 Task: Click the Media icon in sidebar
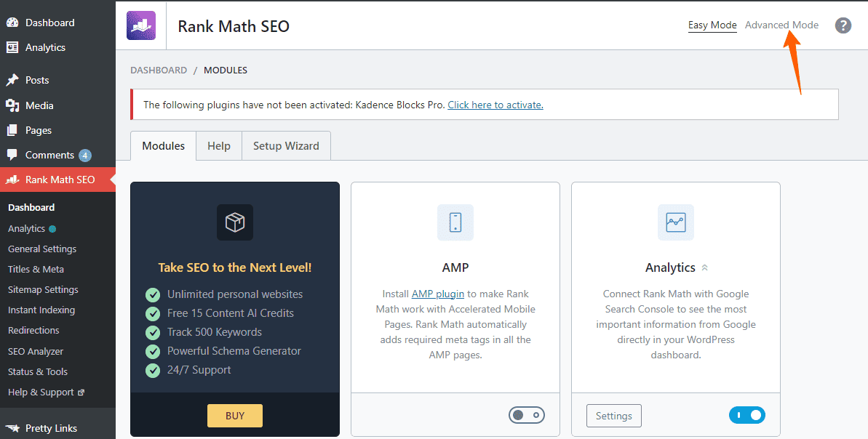12,105
